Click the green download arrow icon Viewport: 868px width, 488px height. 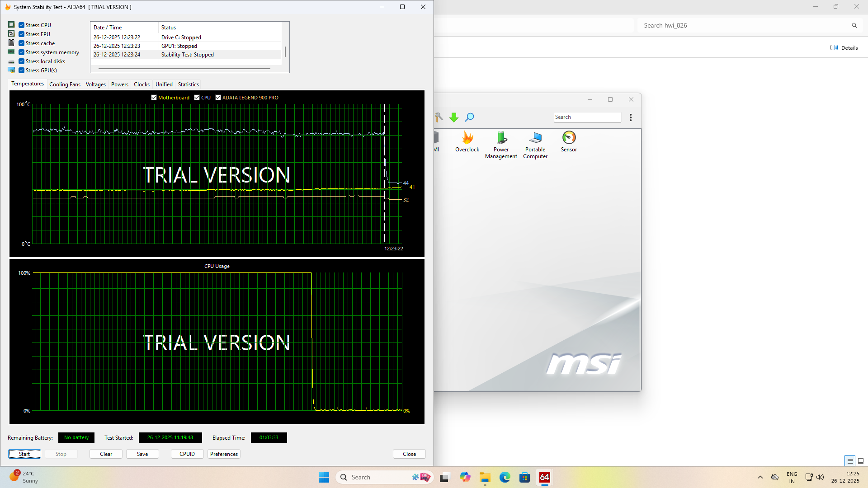[x=454, y=117]
